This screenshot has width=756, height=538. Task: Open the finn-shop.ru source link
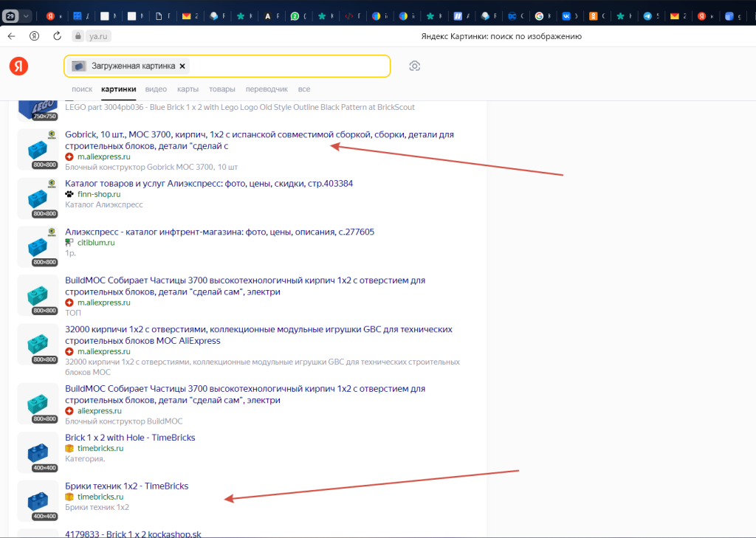coord(99,194)
